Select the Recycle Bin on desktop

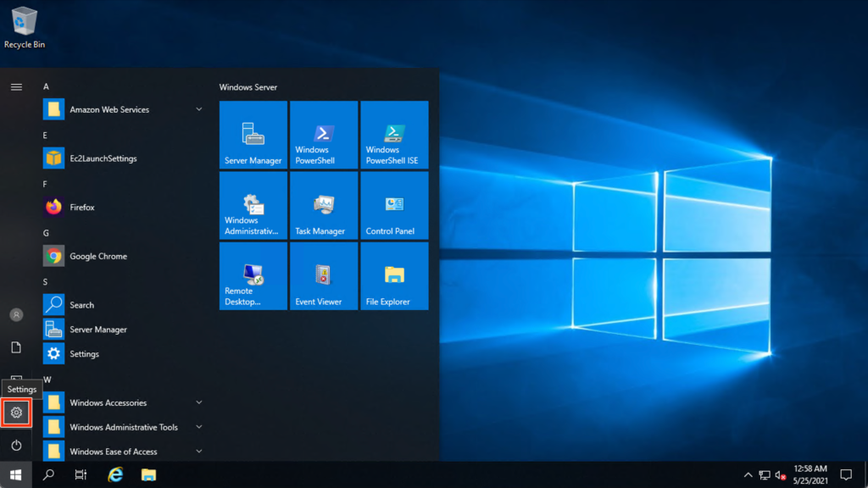[x=25, y=28]
